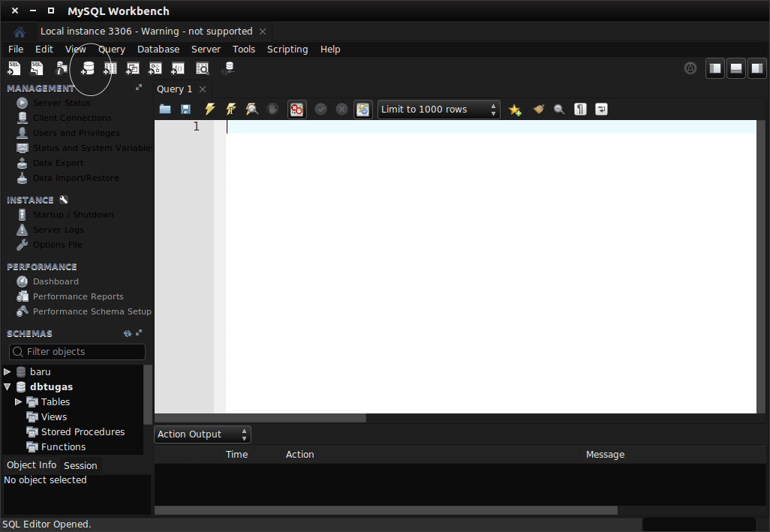This screenshot has width=770, height=532.
Task: Expand the baru schema
Action: pos(7,371)
